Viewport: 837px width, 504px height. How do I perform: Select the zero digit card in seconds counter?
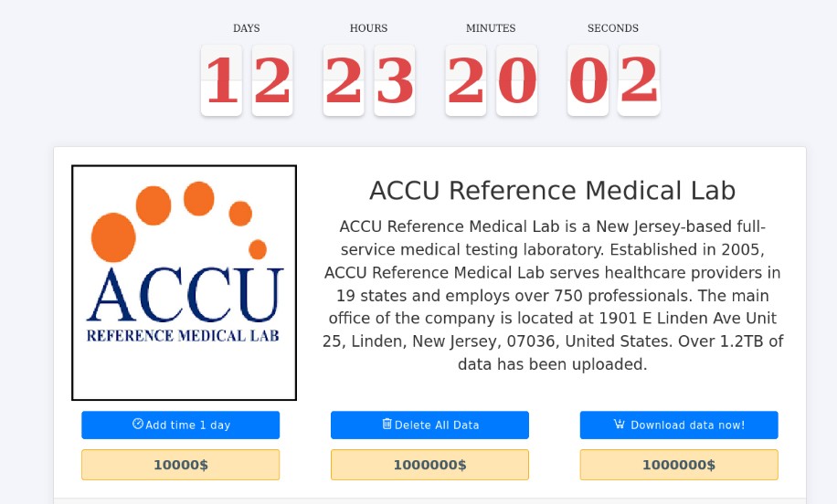click(588, 80)
